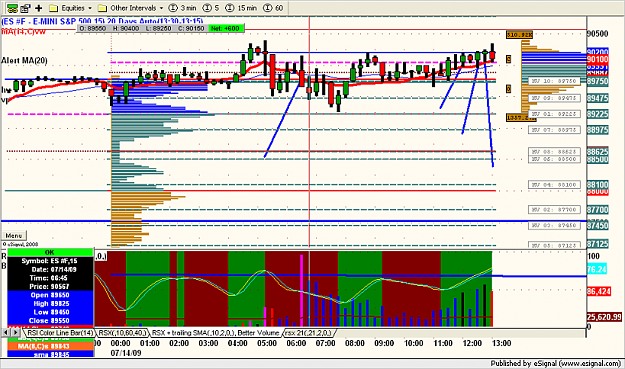The height and width of the screenshot is (369, 625).
Task: Click the Alert MA(20) label
Action: click(x=24, y=61)
